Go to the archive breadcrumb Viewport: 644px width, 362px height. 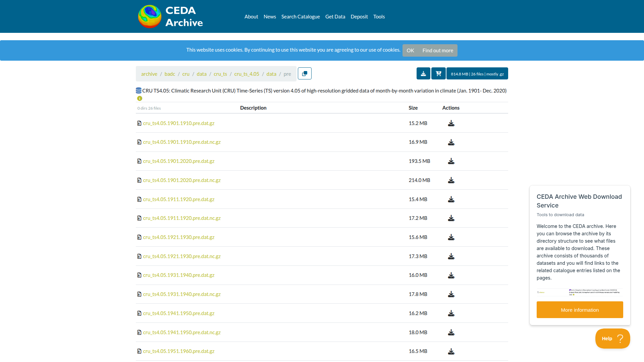tap(149, 74)
